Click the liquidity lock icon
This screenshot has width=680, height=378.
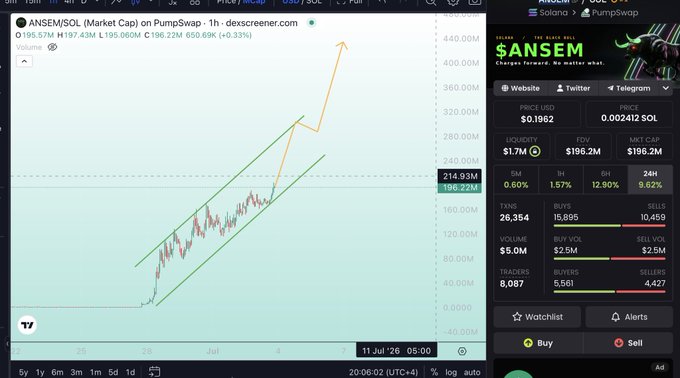(x=535, y=151)
